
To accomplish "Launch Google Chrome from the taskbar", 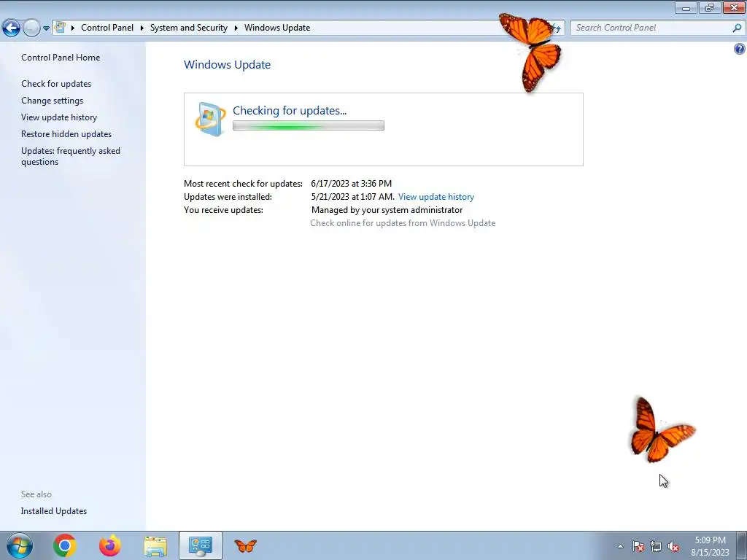I will click(65, 545).
